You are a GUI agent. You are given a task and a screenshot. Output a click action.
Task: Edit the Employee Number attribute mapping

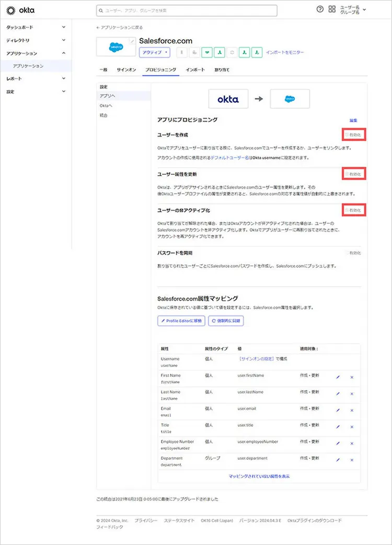pos(338,443)
